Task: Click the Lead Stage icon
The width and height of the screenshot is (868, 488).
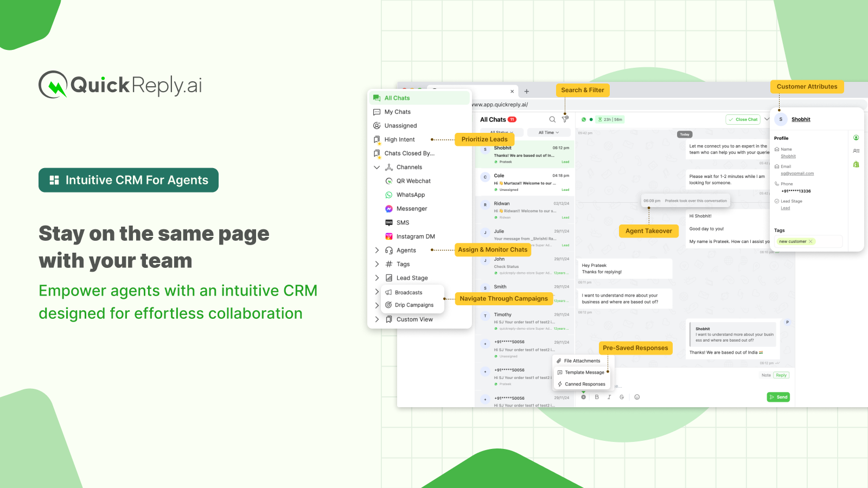Action: tap(389, 278)
